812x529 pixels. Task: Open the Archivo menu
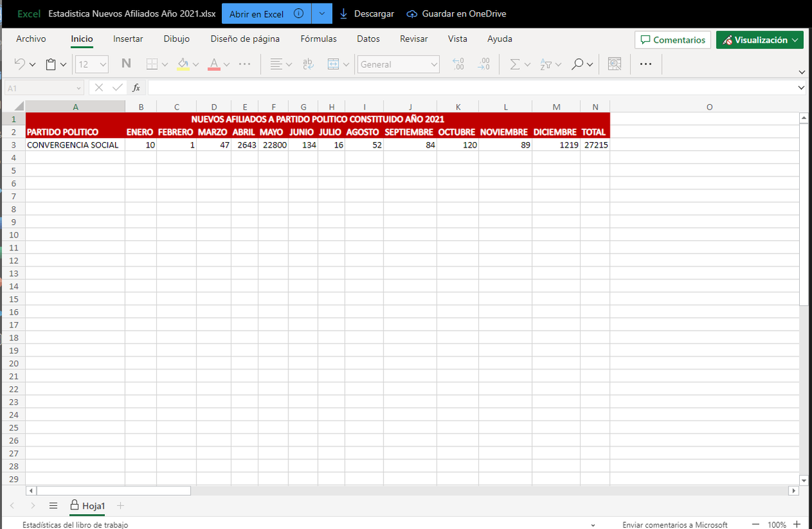pyautogui.click(x=31, y=39)
